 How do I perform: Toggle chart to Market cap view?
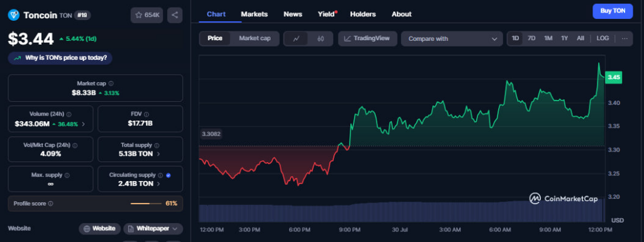[255, 38]
